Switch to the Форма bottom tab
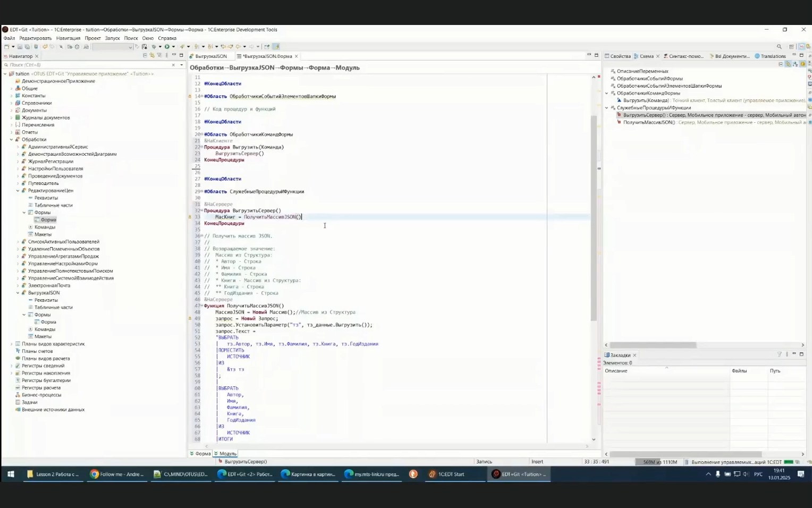Image resolution: width=812 pixels, height=508 pixels. [200, 454]
